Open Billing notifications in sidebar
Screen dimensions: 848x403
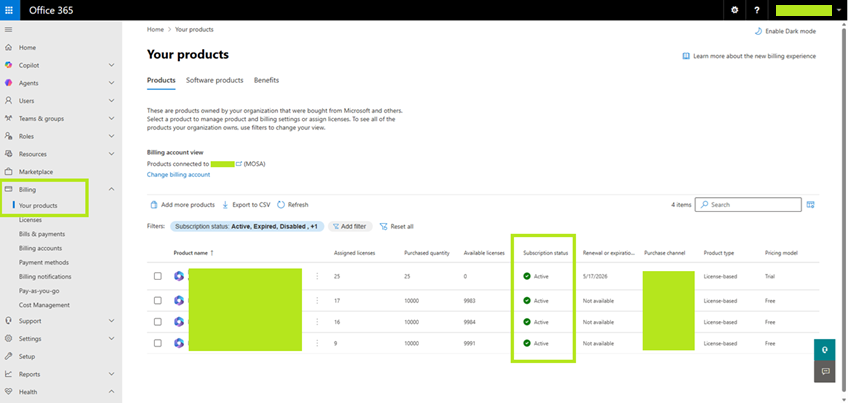45,276
